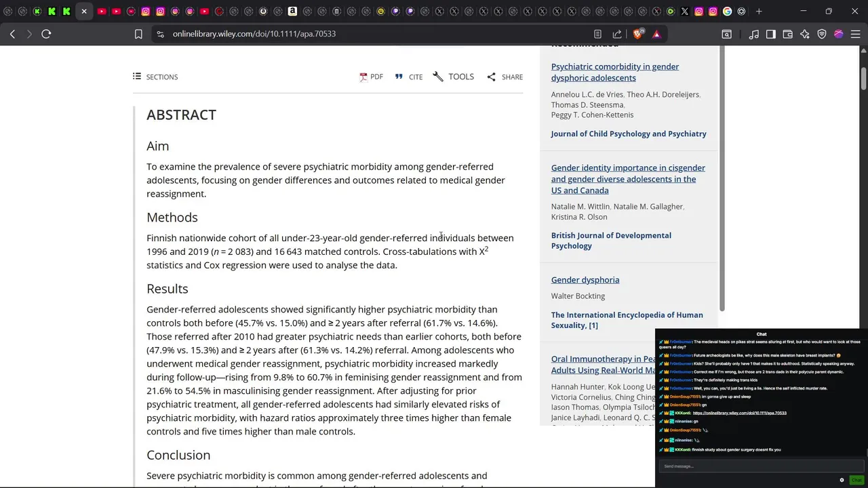This screenshot has height=488, width=868.
Task: Click 'The International Encyclopedia of Human Sexuality' text
Action: point(627,320)
